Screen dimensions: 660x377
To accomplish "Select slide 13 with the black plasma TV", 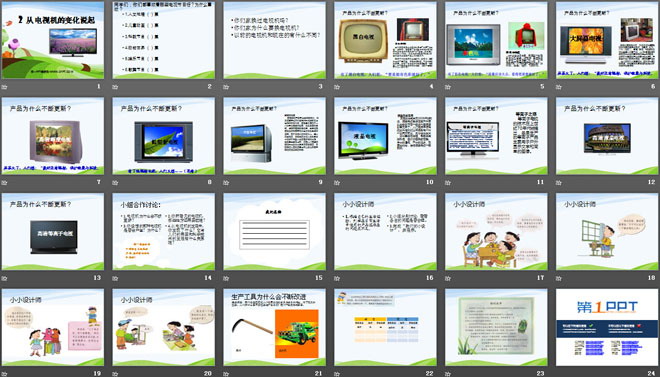I will (x=53, y=231).
